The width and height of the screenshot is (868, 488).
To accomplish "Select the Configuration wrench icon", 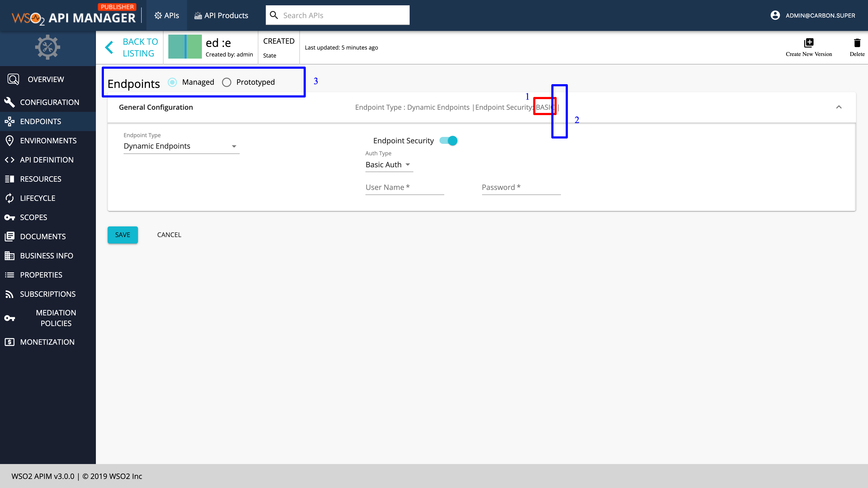I will (x=10, y=102).
